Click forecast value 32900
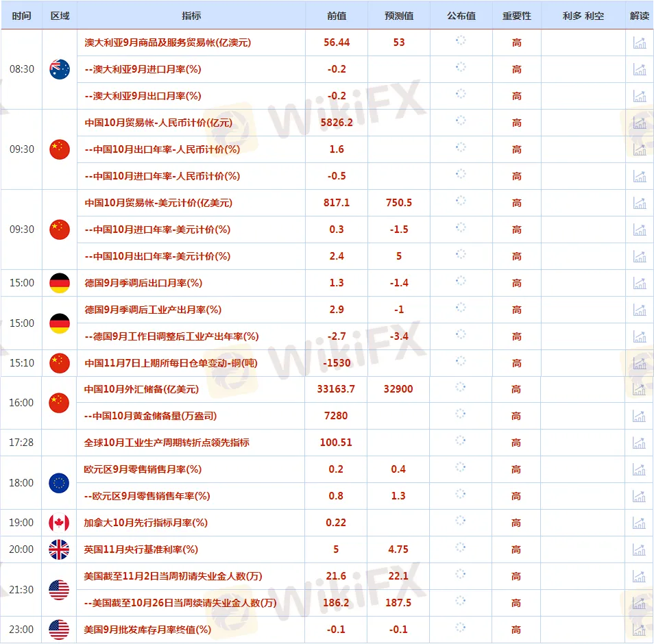This screenshot has width=654, height=644. 398,389
